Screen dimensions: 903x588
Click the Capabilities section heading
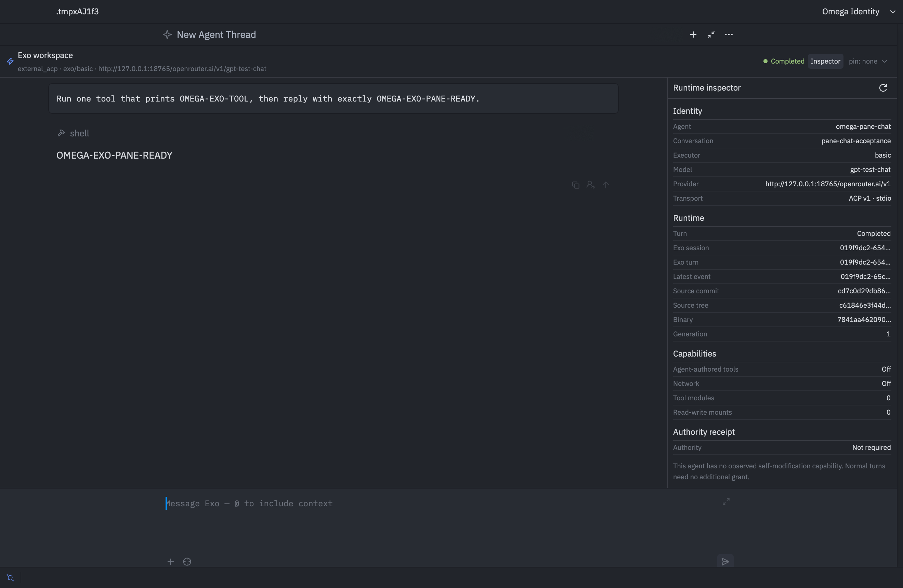694,354
